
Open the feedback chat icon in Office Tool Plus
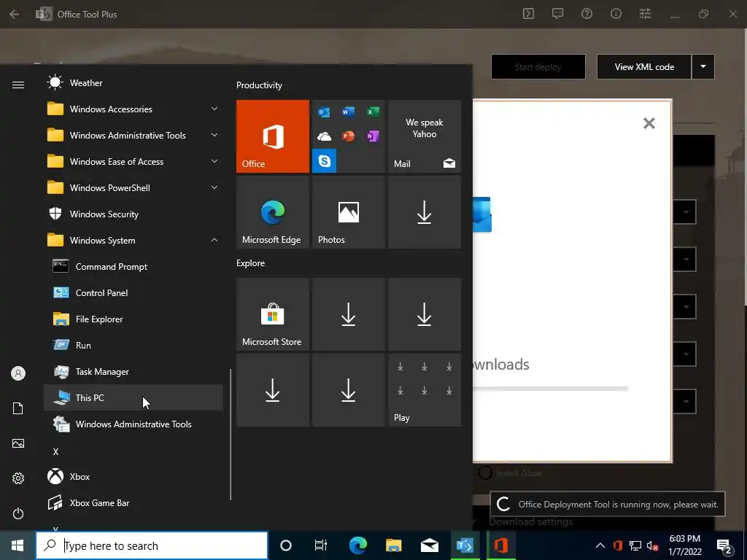pos(557,14)
